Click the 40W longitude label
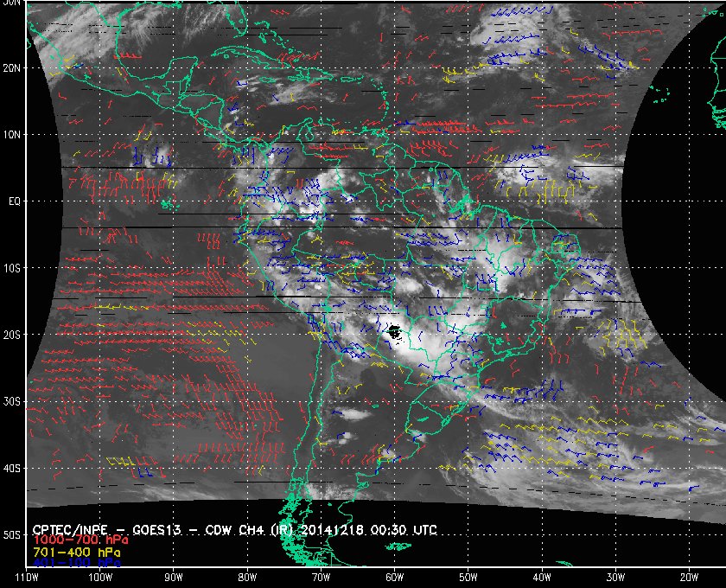This screenshot has width=726, height=588. click(541, 577)
